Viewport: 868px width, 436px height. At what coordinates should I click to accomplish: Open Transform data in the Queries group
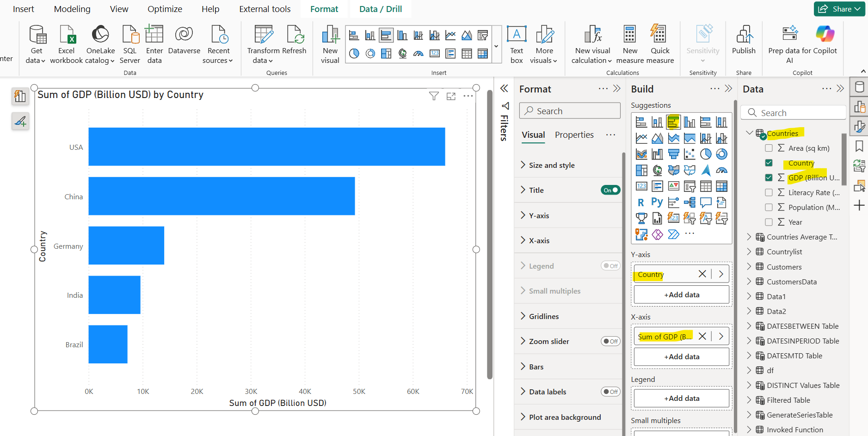[x=264, y=44]
